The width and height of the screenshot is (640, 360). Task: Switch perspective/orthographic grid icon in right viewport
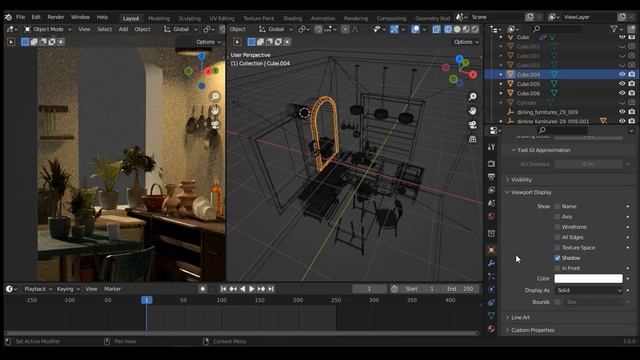click(x=473, y=139)
